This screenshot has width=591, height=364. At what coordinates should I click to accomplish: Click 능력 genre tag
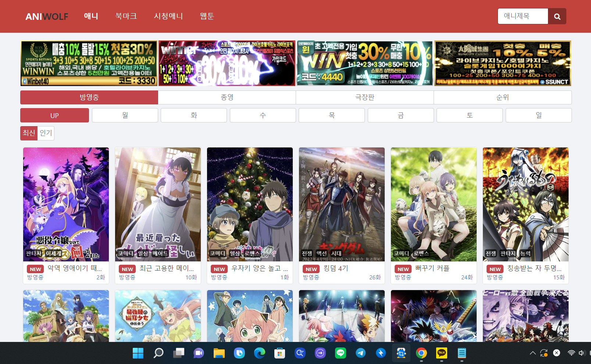point(526,253)
